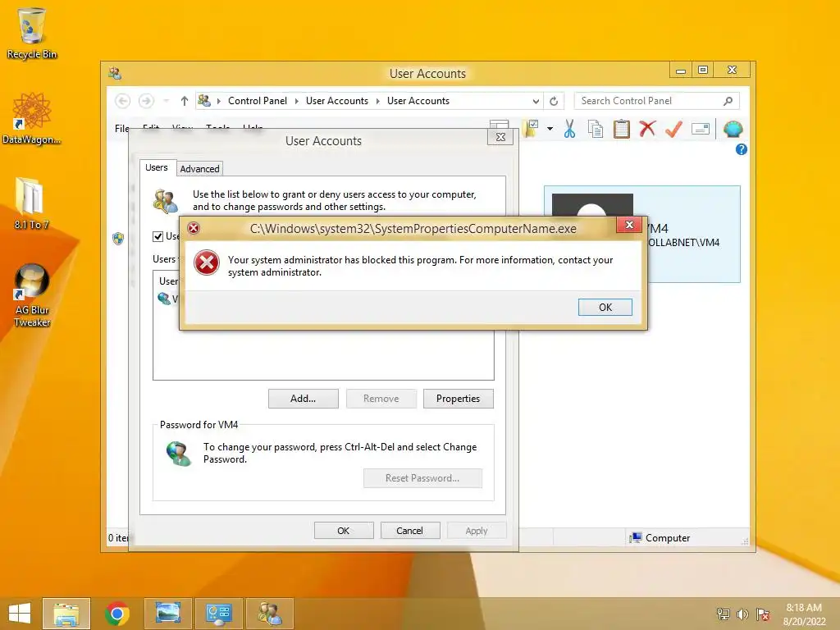Screen dimensions: 840x630
Task: Click the Computer status bar entry
Action: (x=660, y=538)
